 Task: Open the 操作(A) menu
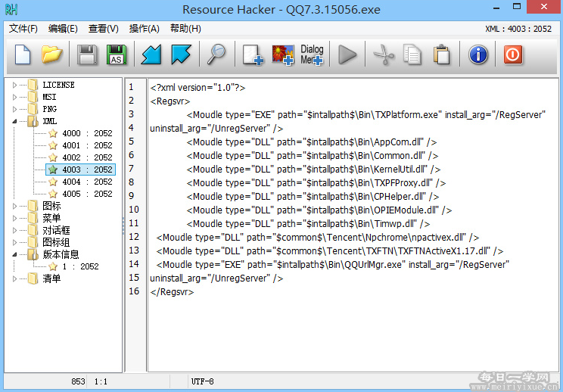[x=144, y=28]
